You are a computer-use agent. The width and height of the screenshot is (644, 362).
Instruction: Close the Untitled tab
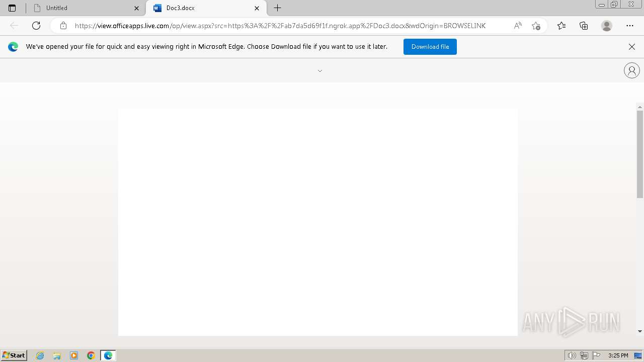(x=136, y=8)
